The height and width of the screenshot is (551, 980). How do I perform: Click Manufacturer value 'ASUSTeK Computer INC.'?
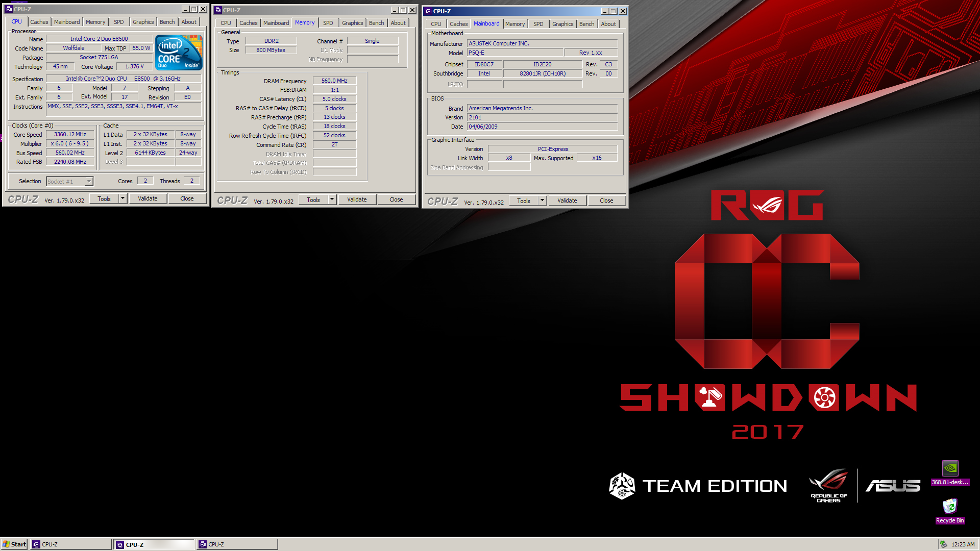coord(542,43)
